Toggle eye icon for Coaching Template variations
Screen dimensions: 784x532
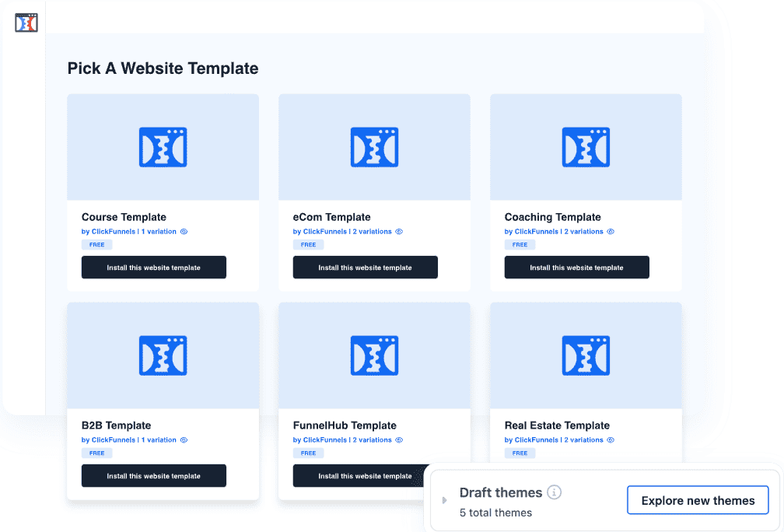pyautogui.click(x=611, y=232)
